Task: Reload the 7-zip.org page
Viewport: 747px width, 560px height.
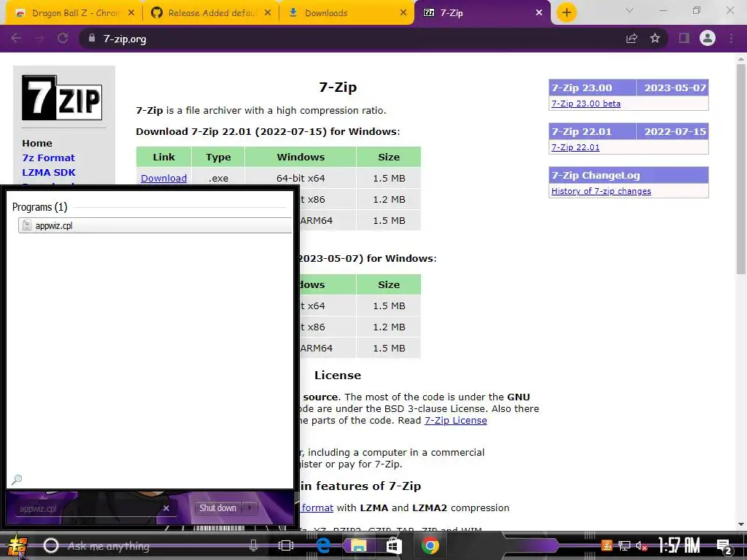Action: tap(63, 38)
